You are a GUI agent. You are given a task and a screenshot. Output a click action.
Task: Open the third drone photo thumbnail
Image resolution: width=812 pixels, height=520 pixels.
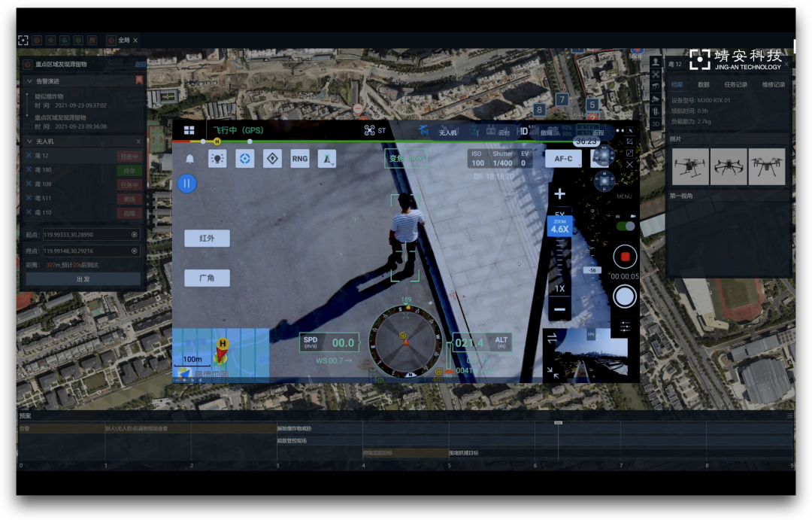coord(766,166)
